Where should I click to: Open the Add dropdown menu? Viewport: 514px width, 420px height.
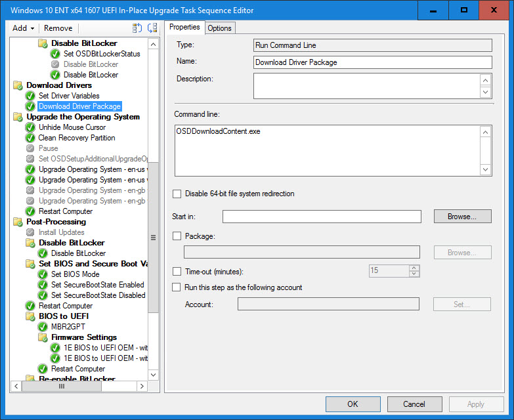tap(24, 28)
